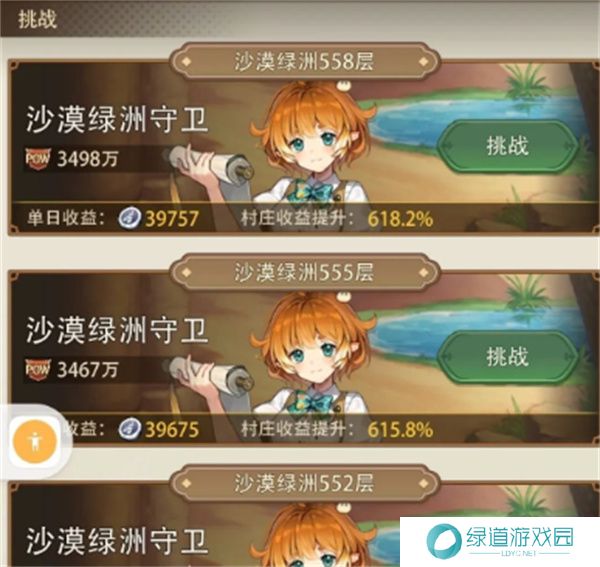Tap the 615.8% village income bonus
This screenshot has width=600, height=567.
click(400, 430)
